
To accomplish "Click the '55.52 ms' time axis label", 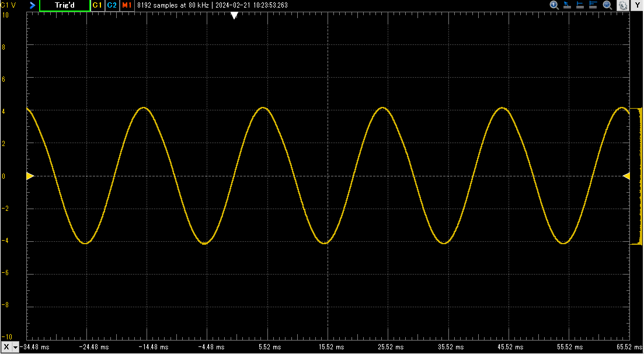I will point(571,347).
